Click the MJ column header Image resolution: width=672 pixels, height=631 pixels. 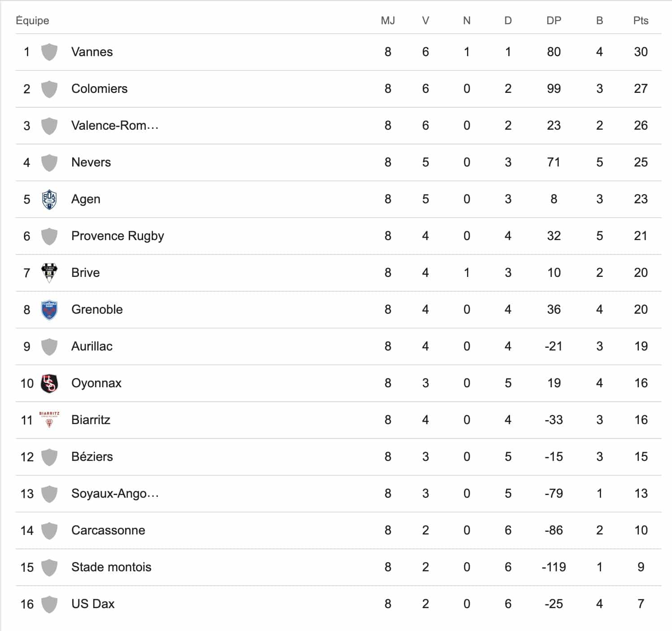click(x=388, y=21)
